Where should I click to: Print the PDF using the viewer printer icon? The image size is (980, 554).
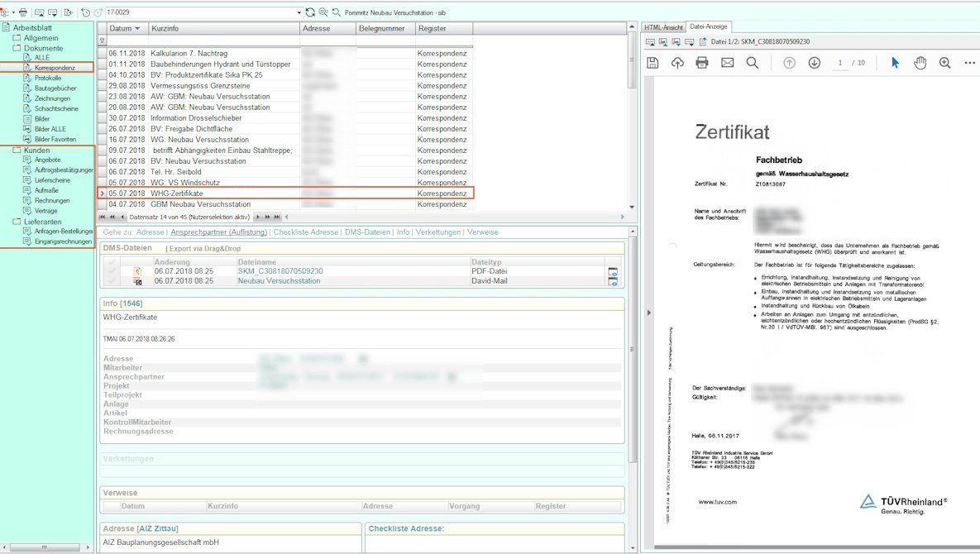tap(702, 63)
